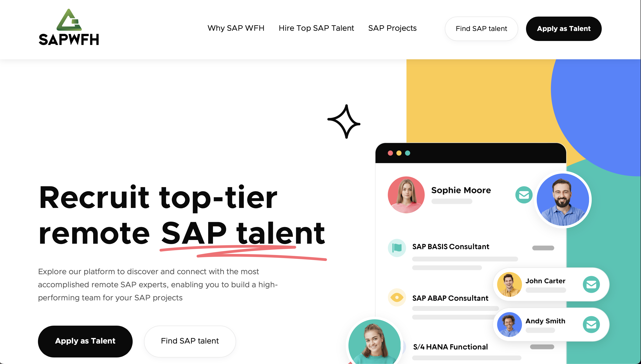
Task: Open the SAP Projects menu item
Action: (392, 28)
